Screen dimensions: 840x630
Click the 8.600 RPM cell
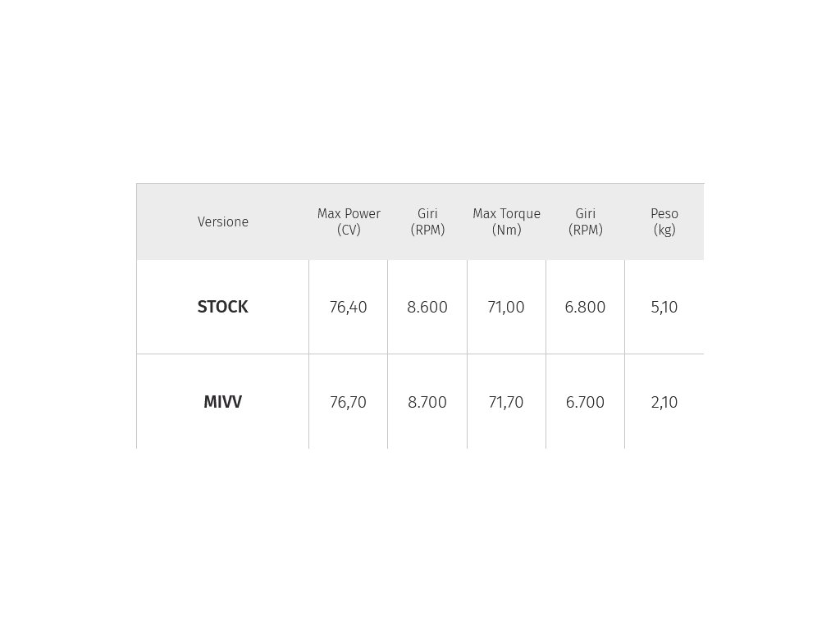point(427,307)
